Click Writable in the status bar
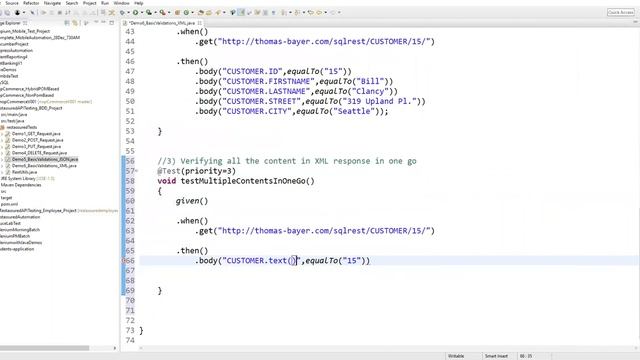This screenshot has height=360, width=640. click(x=456, y=356)
